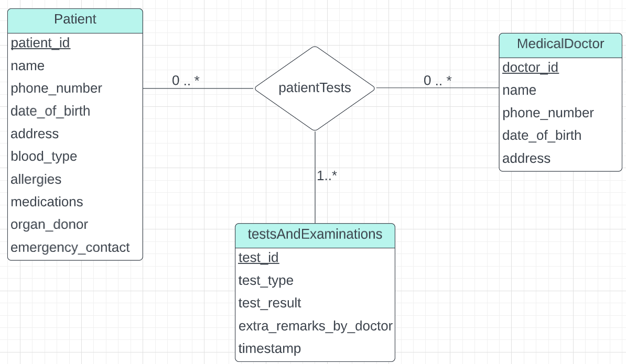The image size is (626, 364).
Task: Select the extra_remarks_by_doctor attribute
Action: point(315,326)
